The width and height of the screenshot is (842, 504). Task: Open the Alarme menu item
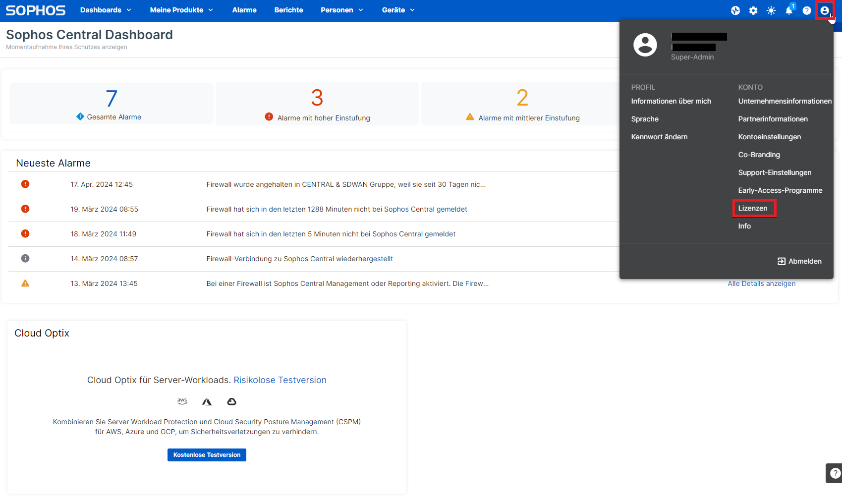tap(244, 10)
